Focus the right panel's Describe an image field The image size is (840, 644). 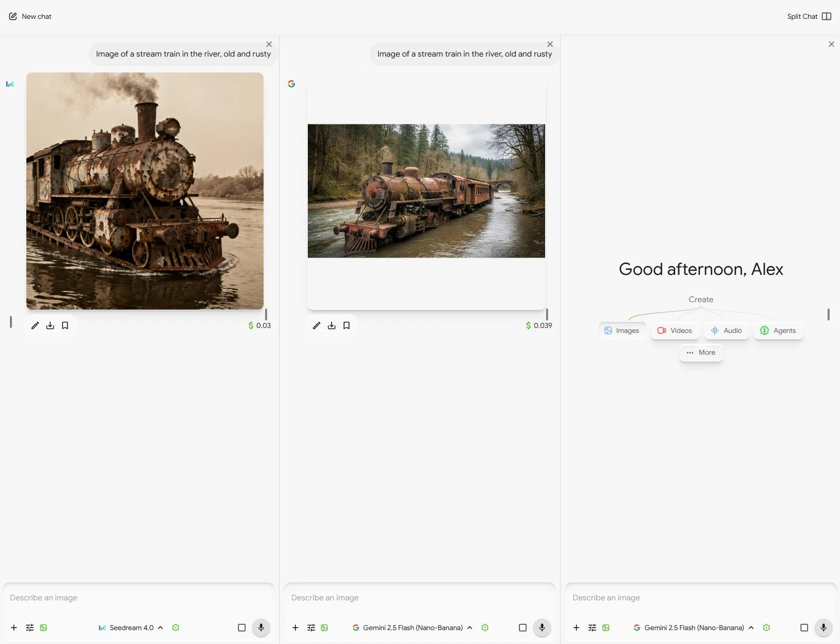tap(700, 597)
